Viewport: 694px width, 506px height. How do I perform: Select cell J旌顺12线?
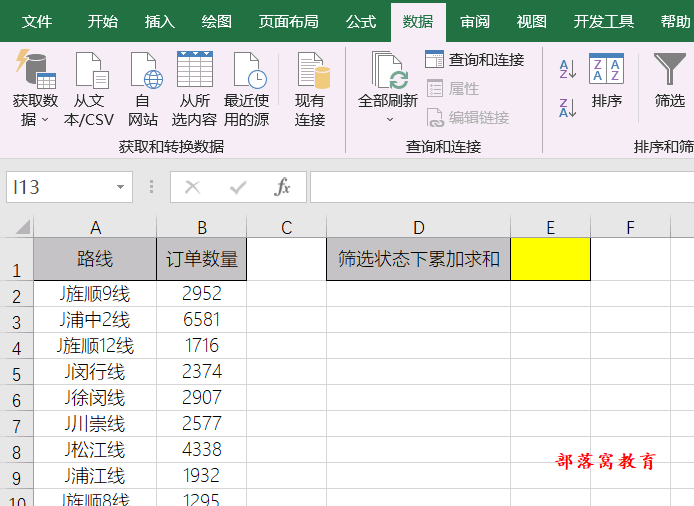click(x=95, y=346)
